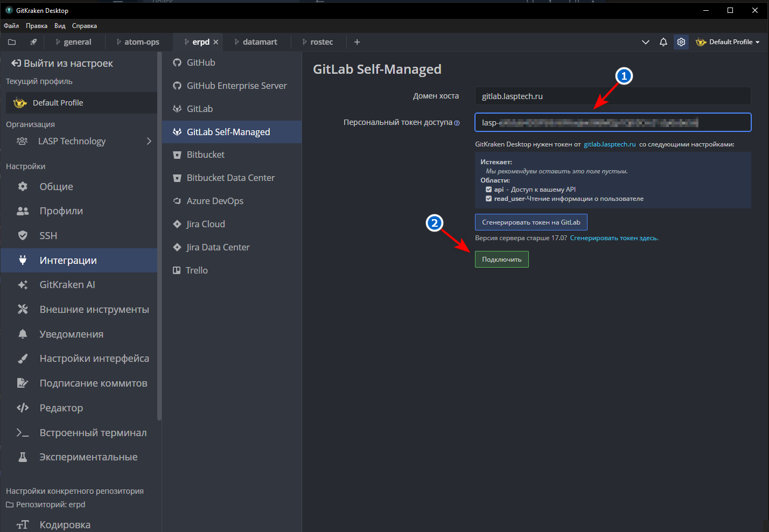Select the GitHub integration
769x532 pixels.
pos(232,62)
